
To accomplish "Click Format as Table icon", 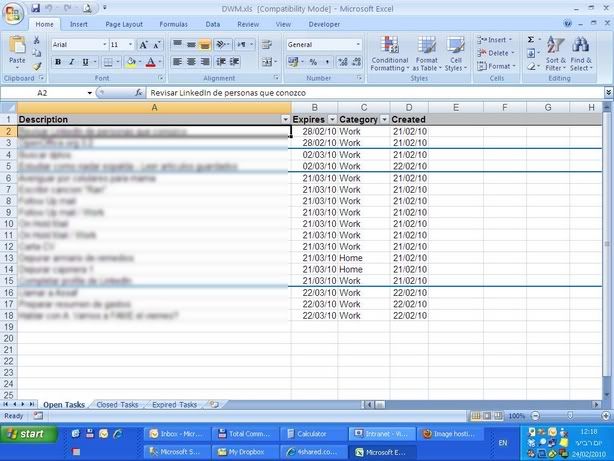I will coord(427,54).
